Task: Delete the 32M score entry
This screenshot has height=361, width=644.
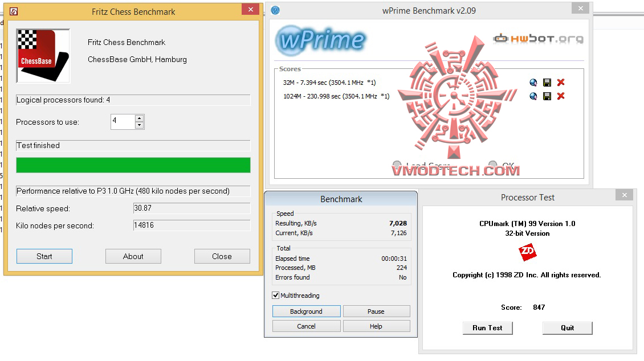Action: 561,83
